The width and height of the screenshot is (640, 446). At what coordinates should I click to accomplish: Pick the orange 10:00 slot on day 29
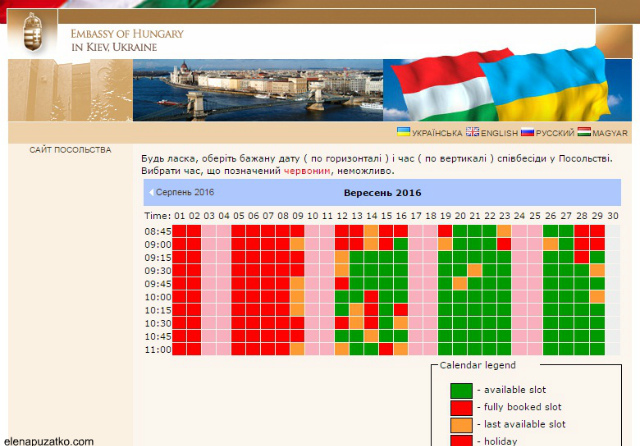pyautogui.click(x=597, y=297)
